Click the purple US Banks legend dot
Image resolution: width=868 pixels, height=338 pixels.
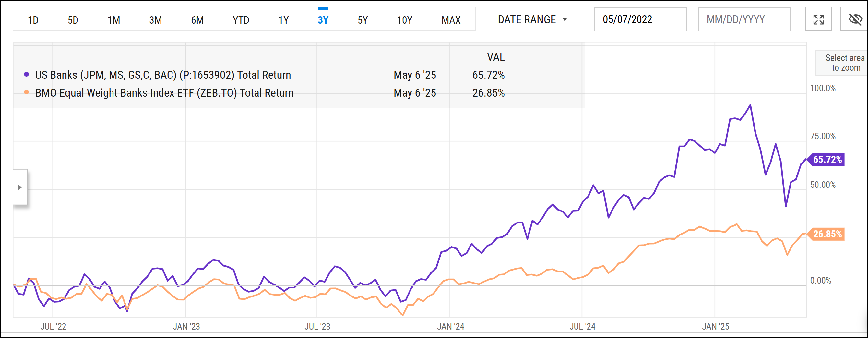26,74
